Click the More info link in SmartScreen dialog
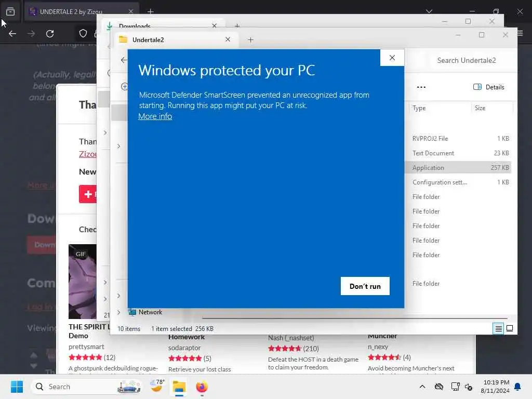The image size is (532, 399). [155, 116]
